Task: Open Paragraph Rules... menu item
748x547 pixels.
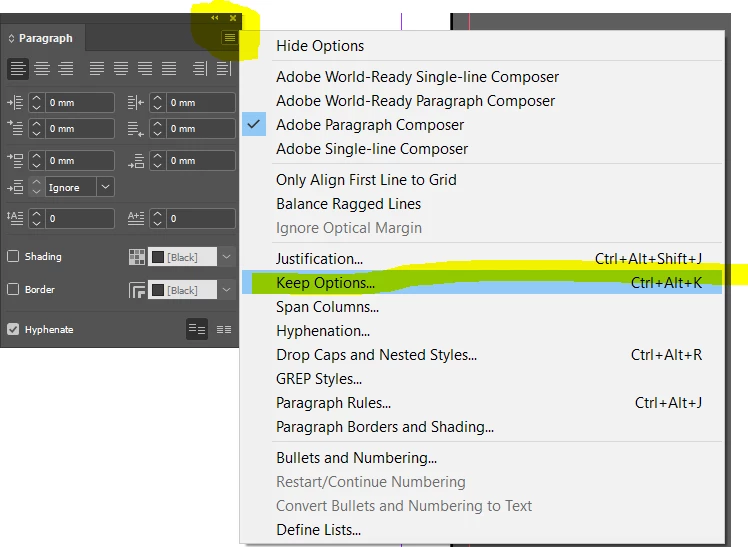Action: click(x=482, y=403)
